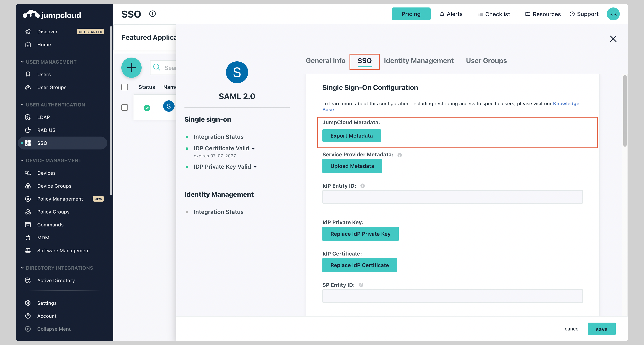Open Support help
Viewport: 644px width, 345px height.
click(x=584, y=14)
